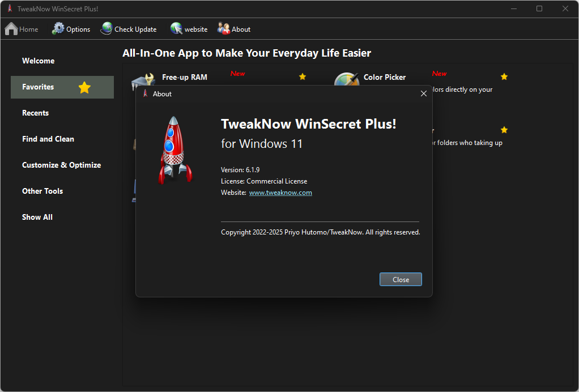Click the 'New' badge beside Free-up RAM
Viewport: 579px width, 392px height.
(x=237, y=74)
